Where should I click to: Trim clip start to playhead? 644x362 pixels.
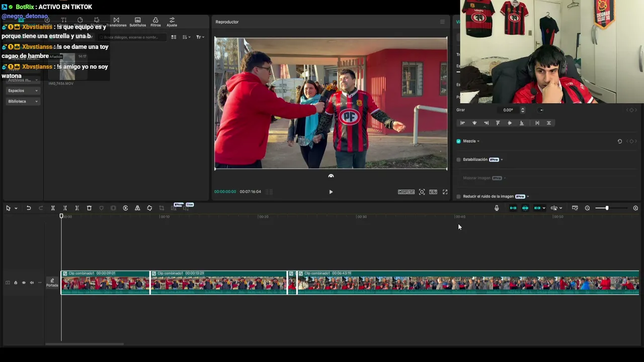[65, 208]
